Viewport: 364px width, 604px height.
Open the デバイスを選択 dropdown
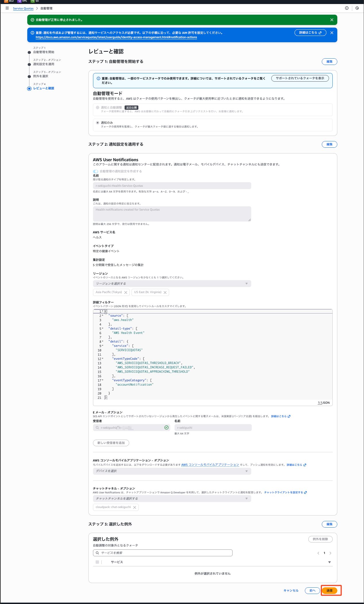coord(172,471)
